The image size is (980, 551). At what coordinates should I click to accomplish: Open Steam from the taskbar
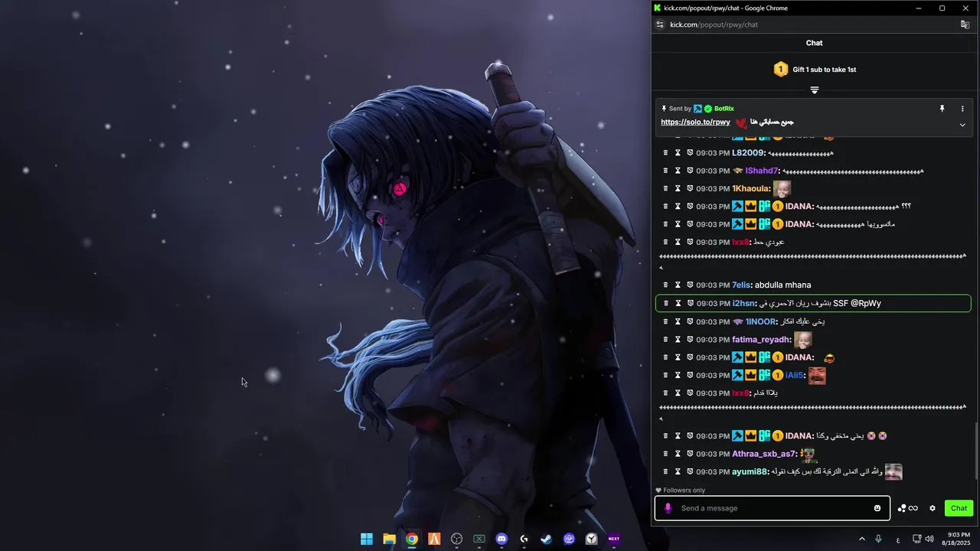click(547, 539)
